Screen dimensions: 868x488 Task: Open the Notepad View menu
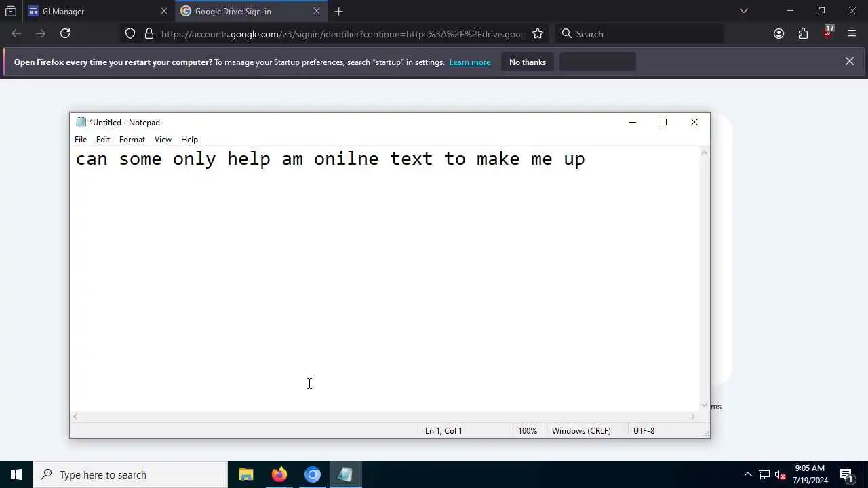coord(163,140)
